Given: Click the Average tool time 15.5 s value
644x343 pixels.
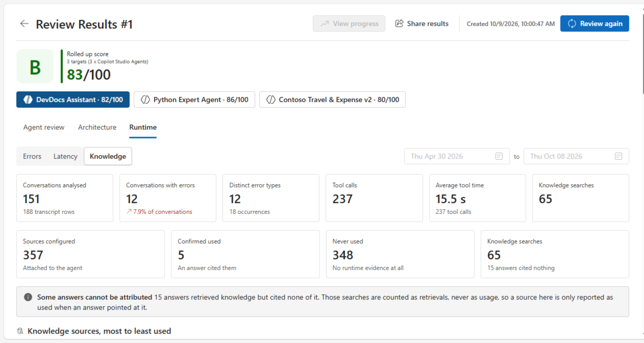Looking at the screenshot, I should coord(451,199).
